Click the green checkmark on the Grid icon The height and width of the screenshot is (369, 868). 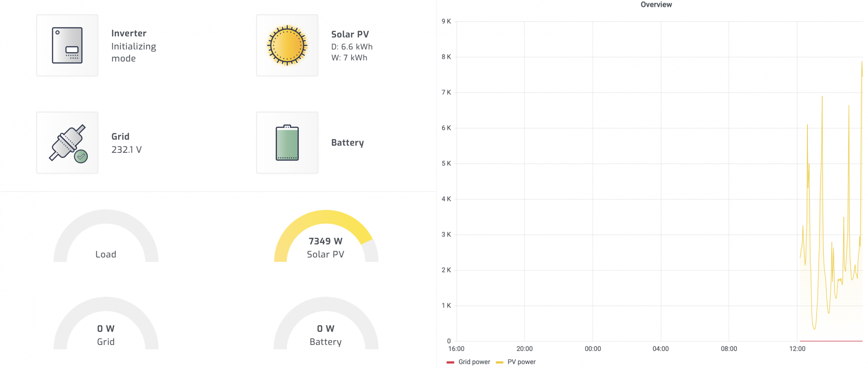[x=81, y=156]
